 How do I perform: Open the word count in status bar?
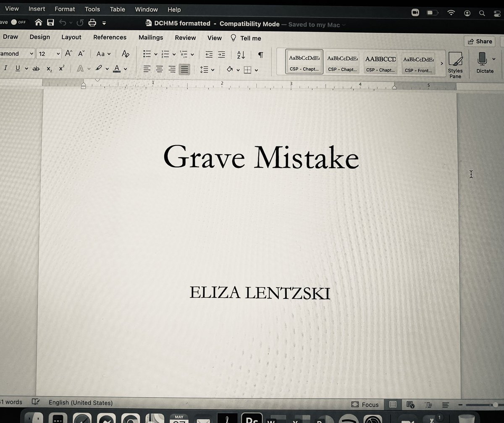pos(11,402)
